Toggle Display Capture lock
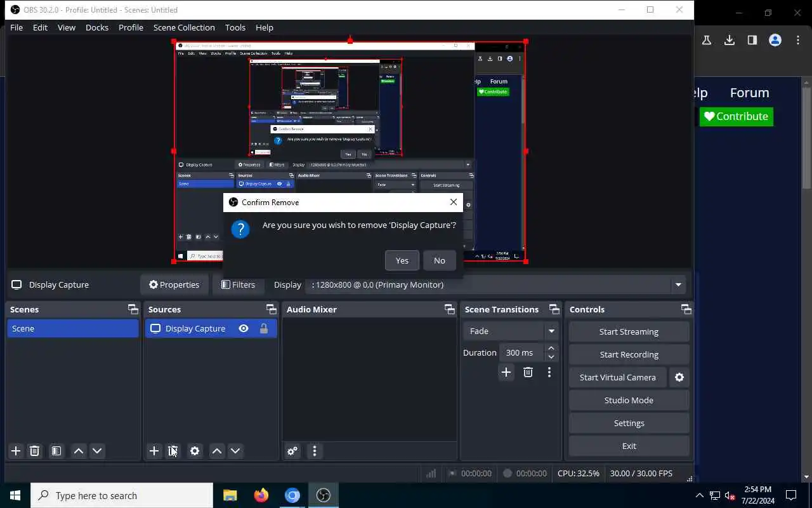Viewport: 812px width, 508px height. point(264,328)
